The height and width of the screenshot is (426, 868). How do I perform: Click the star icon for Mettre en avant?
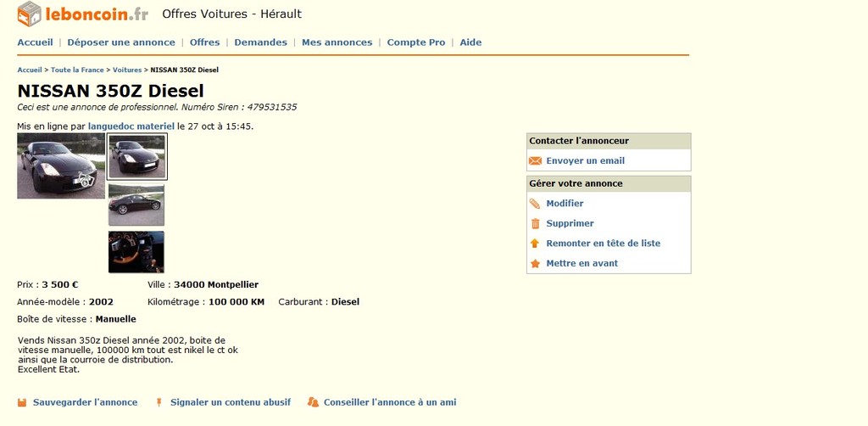tap(535, 264)
